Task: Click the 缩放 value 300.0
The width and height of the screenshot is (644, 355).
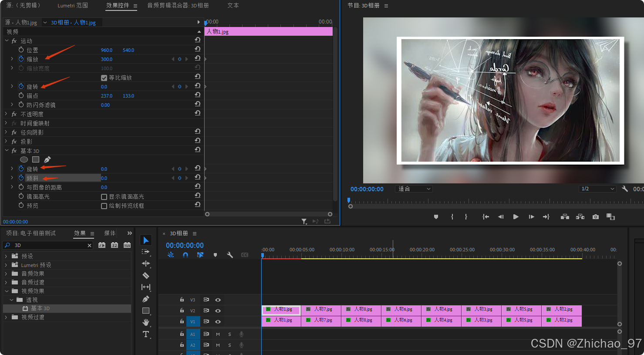Action: tap(107, 59)
